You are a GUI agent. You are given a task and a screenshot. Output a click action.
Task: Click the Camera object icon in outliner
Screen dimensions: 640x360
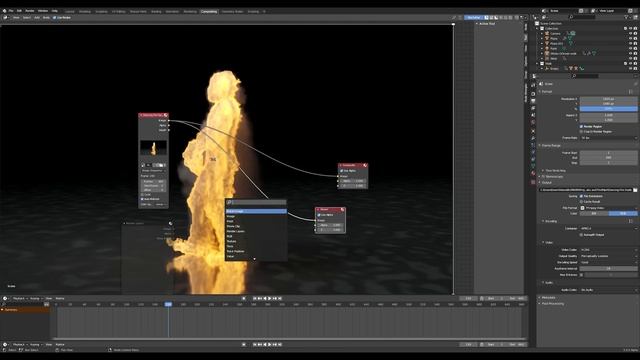tap(547, 33)
